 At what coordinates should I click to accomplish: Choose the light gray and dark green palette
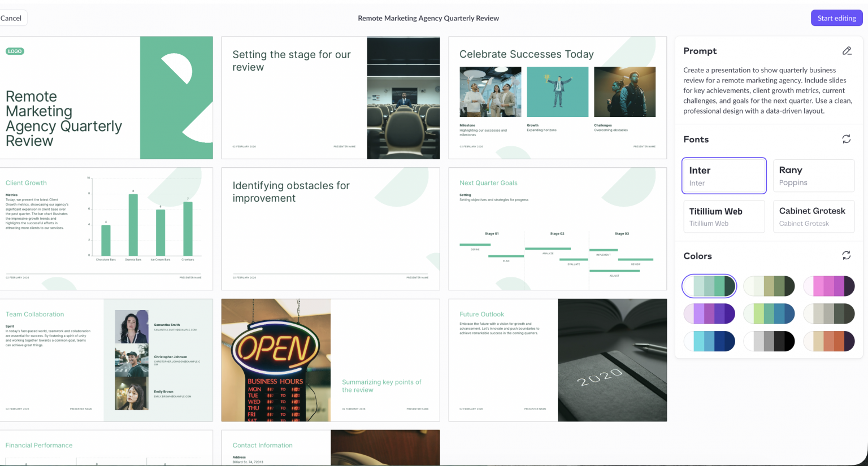pyautogui.click(x=829, y=313)
